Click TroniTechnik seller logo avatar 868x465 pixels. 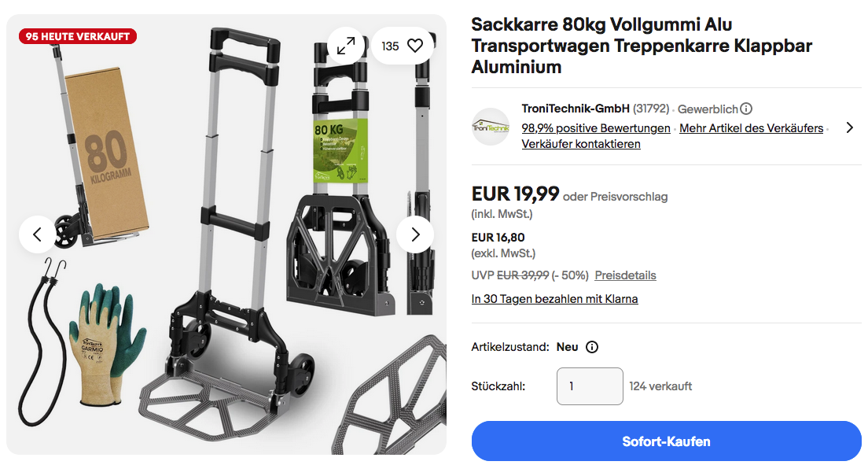pos(491,127)
